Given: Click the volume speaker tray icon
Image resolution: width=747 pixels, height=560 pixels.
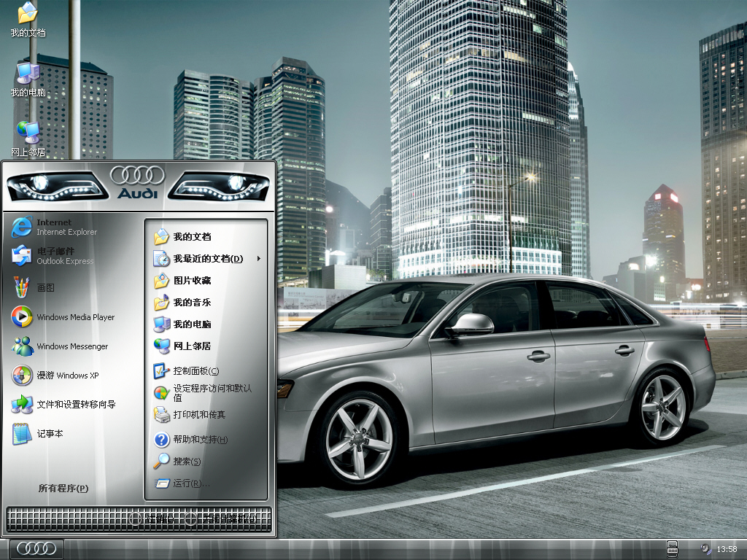Looking at the screenshot, I should 706,549.
